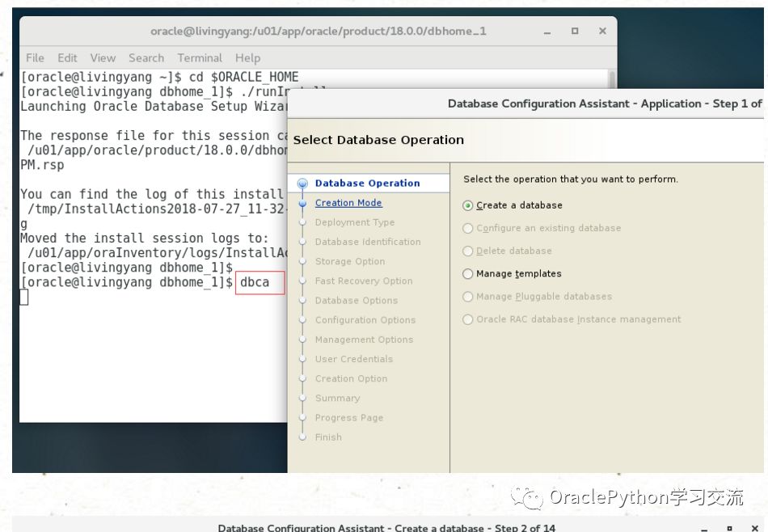The width and height of the screenshot is (768, 532).
Task: Click 'Moved the install session logs to:' line
Action: (x=145, y=239)
